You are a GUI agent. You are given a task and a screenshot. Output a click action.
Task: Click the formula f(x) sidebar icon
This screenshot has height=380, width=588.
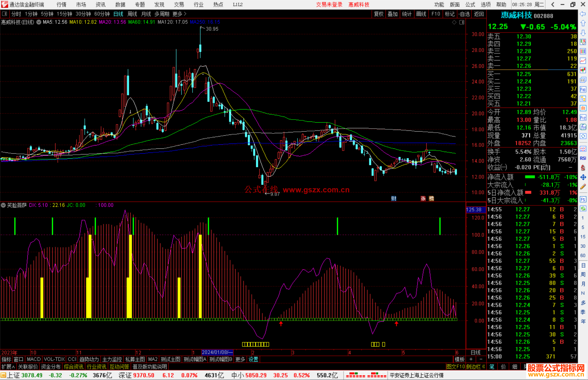[583, 127]
